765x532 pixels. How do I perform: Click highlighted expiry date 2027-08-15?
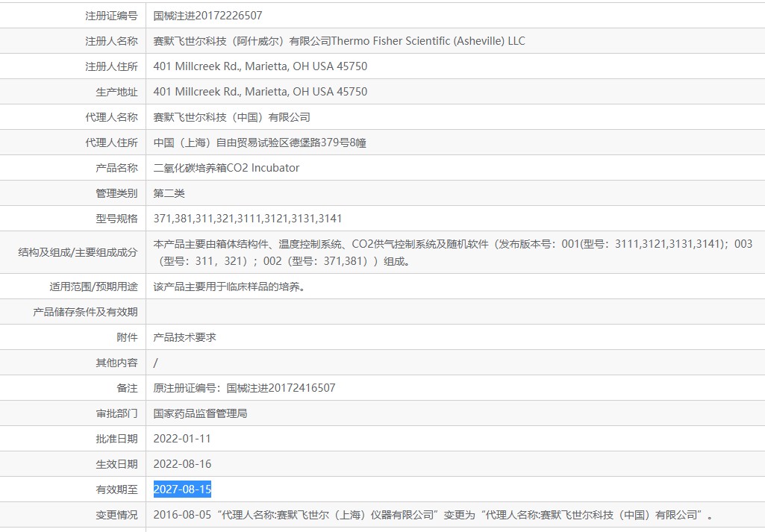(x=182, y=489)
